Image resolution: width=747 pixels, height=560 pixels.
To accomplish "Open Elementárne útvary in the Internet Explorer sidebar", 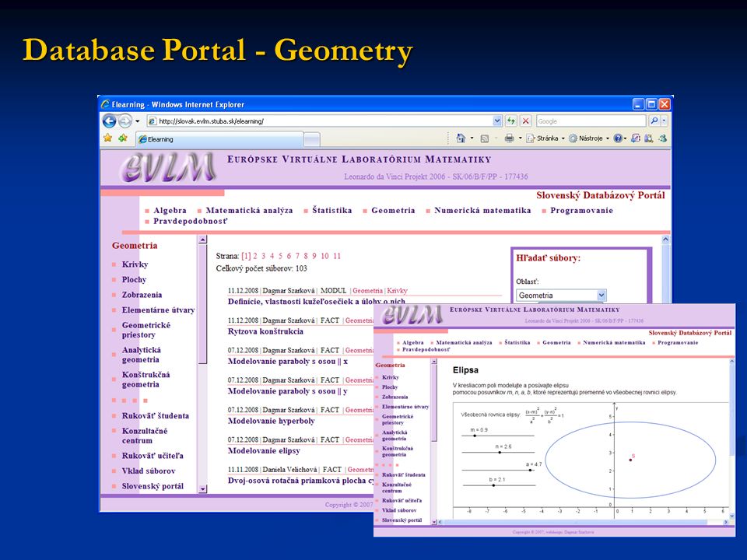I will tap(158, 310).
